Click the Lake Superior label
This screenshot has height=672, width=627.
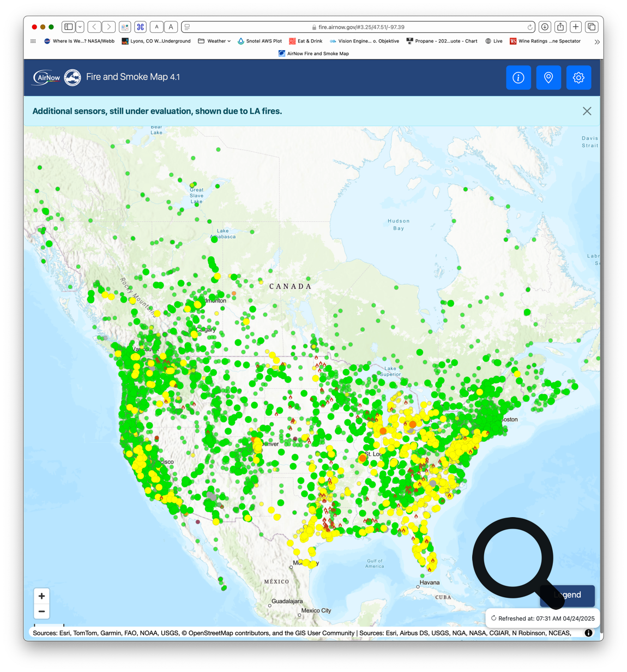point(390,371)
